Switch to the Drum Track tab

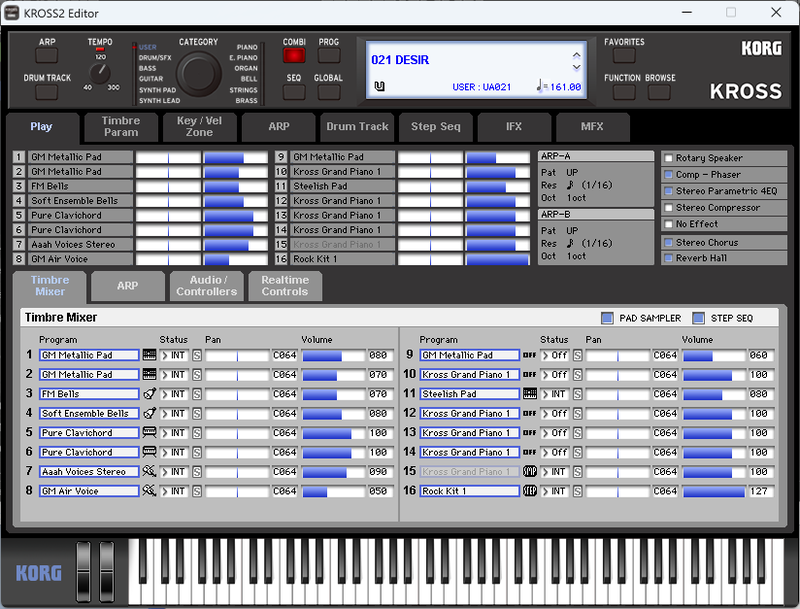tap(357, 126)
